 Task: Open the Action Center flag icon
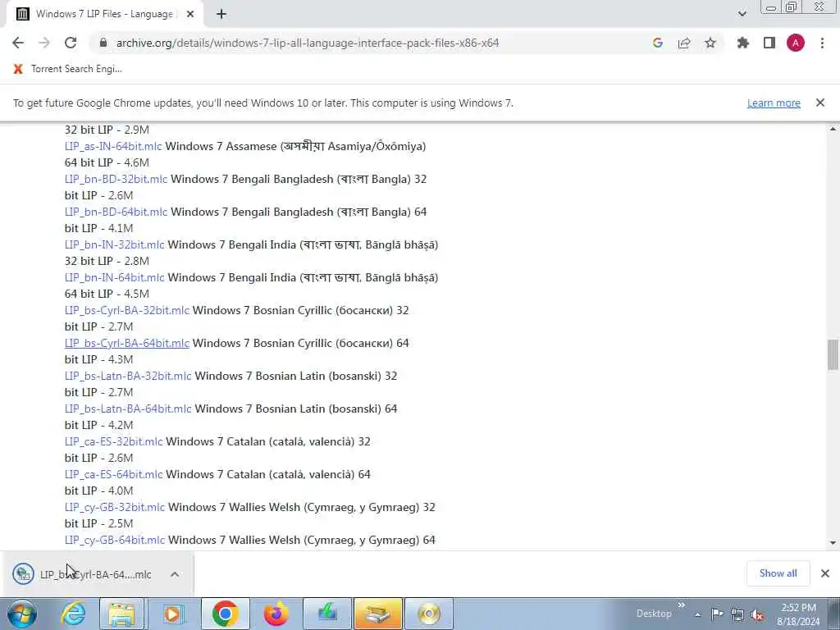(717, 614)
